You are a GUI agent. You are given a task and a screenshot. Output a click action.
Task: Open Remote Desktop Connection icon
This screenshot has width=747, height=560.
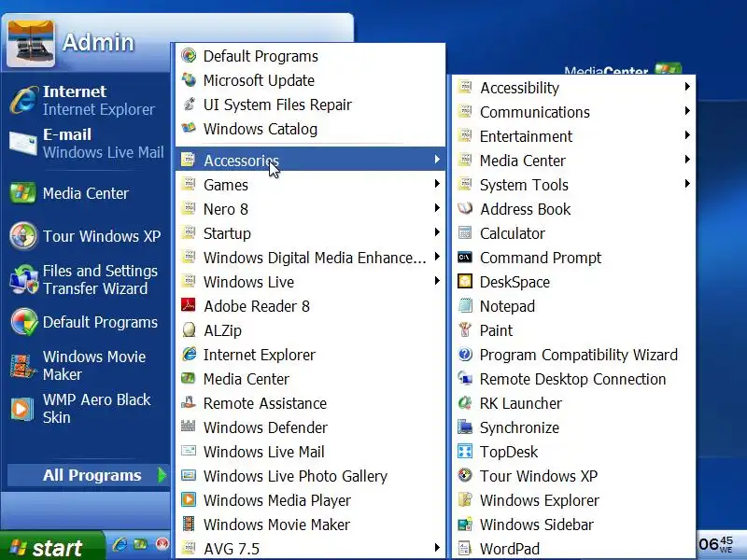coord(465,379)
